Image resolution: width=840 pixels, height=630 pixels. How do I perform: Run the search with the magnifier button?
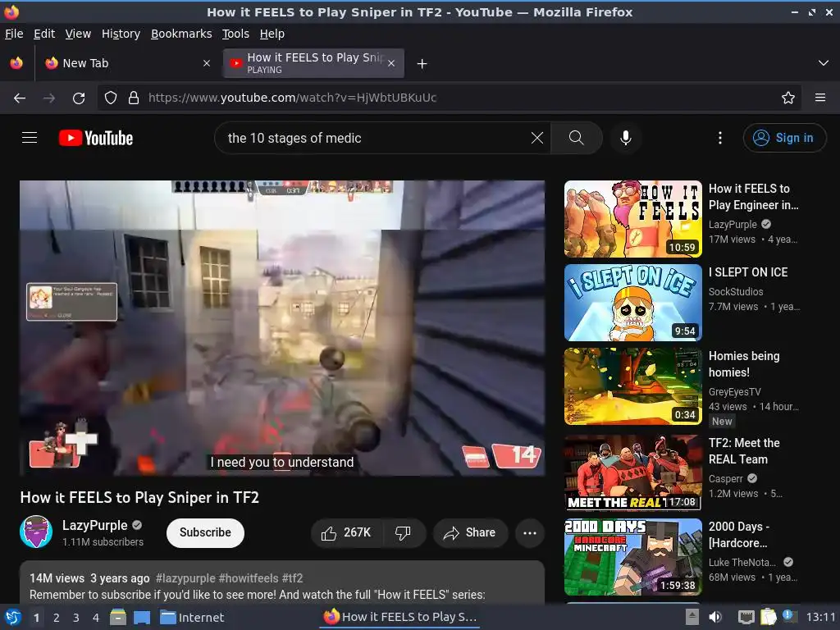[x=577, y=138]
